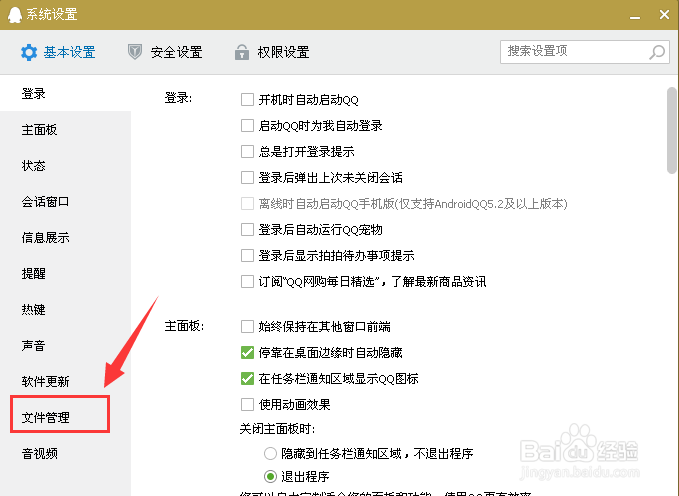Switch to the 权限设置 tab
This screenshot has height=496, width=679.
(x=272, y=52)
